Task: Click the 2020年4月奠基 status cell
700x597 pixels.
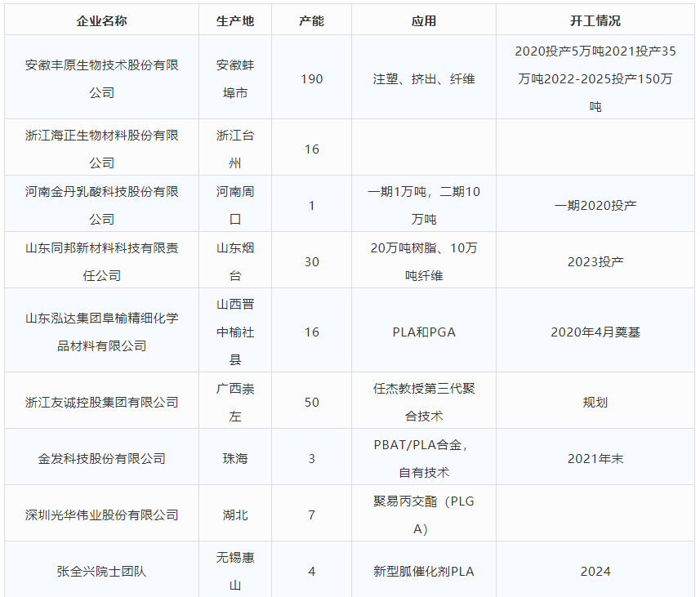Action: (x=595, y=332)
